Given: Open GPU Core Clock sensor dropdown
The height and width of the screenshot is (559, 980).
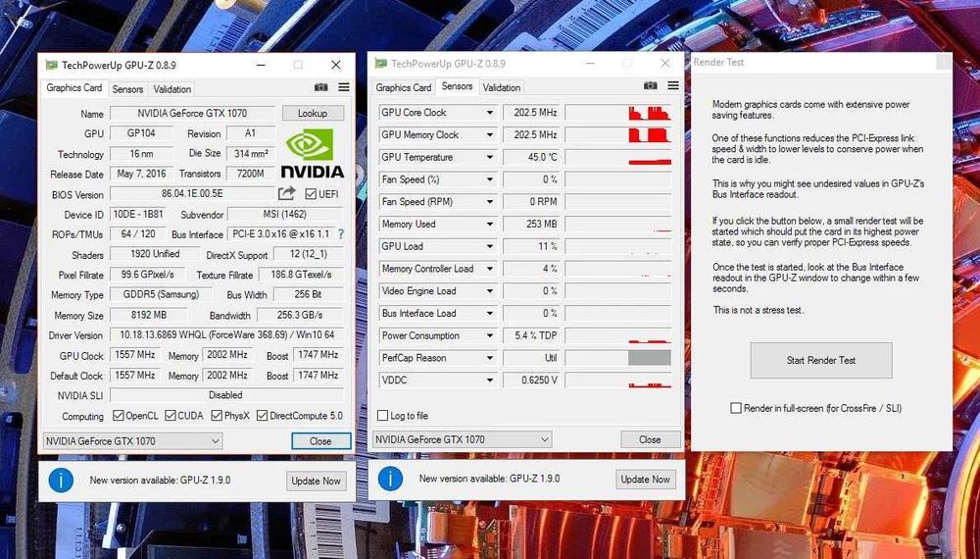Looking at the screenshot, I should coord(490,113).
